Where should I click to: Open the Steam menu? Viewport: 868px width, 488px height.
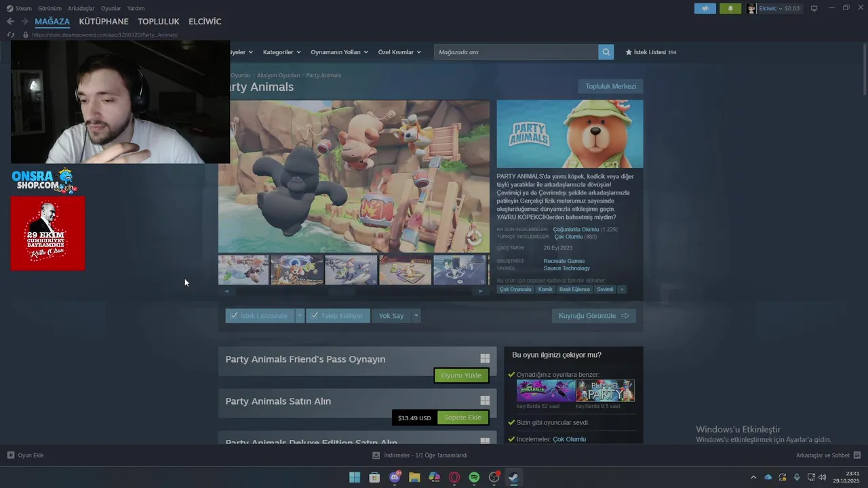click(20, 8)
